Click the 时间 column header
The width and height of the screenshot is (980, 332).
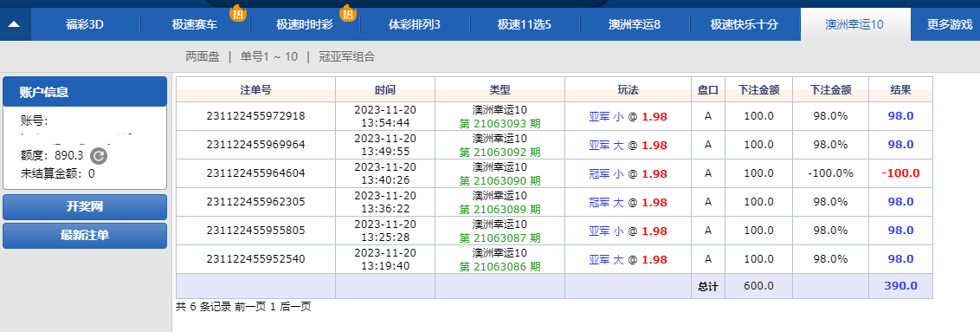[385, 90]
